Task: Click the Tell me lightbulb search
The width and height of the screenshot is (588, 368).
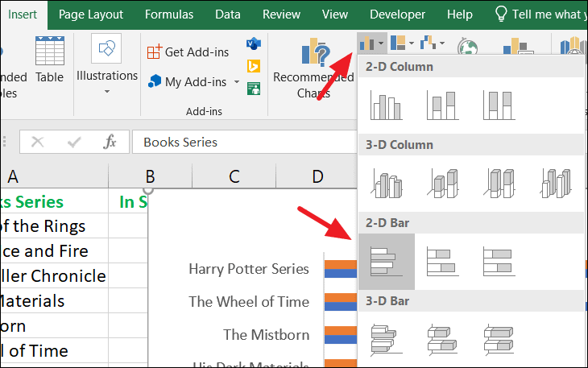Action: click(501, 14)
